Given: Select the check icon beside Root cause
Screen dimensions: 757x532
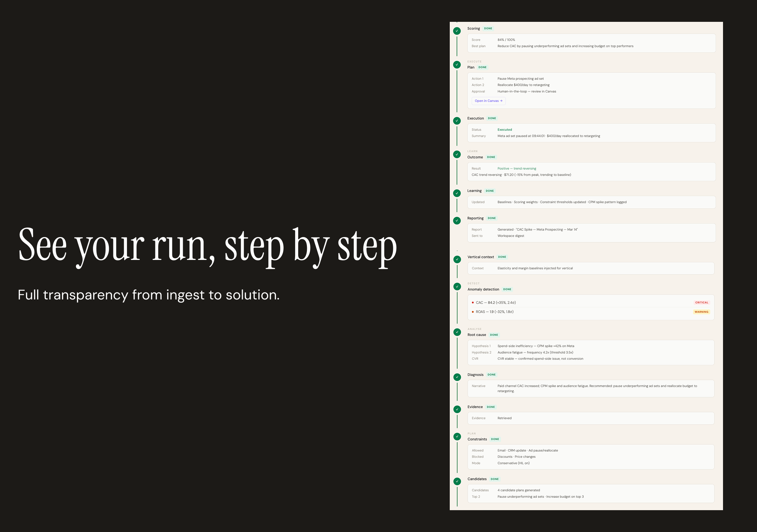Looking at the screenshot, I should click(x=457, y=332).
